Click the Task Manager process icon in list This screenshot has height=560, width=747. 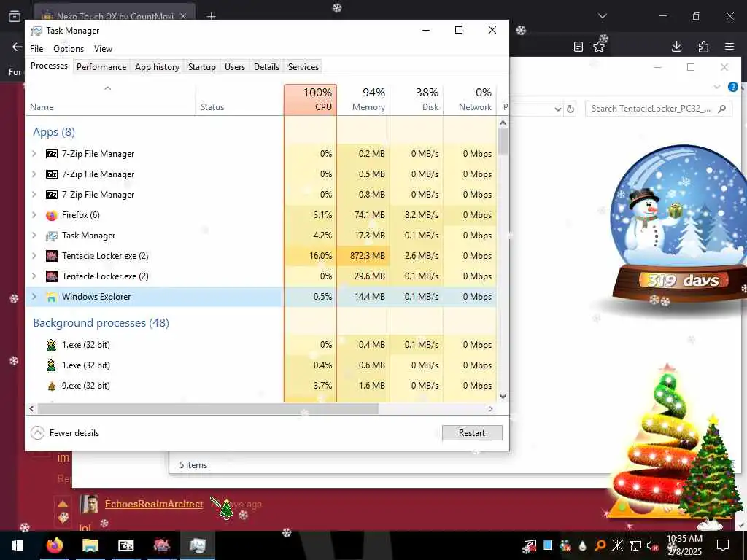pyautogui.click(x=52, y=236)
